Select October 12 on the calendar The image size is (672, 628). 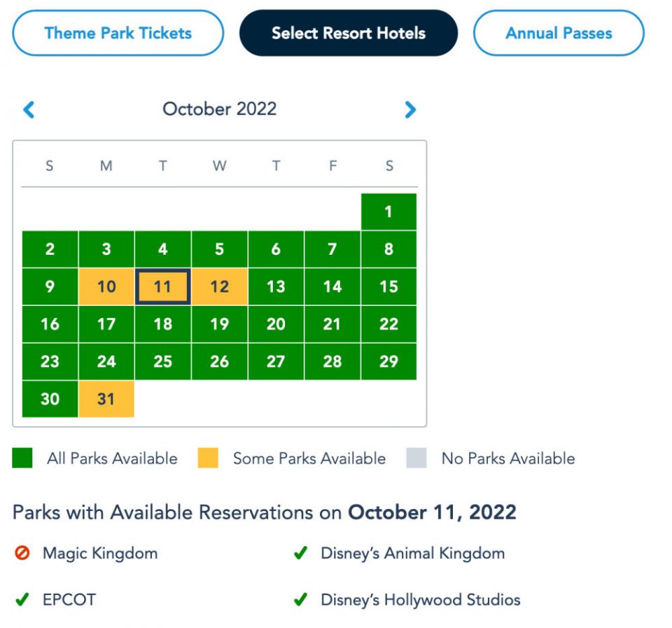219,286
